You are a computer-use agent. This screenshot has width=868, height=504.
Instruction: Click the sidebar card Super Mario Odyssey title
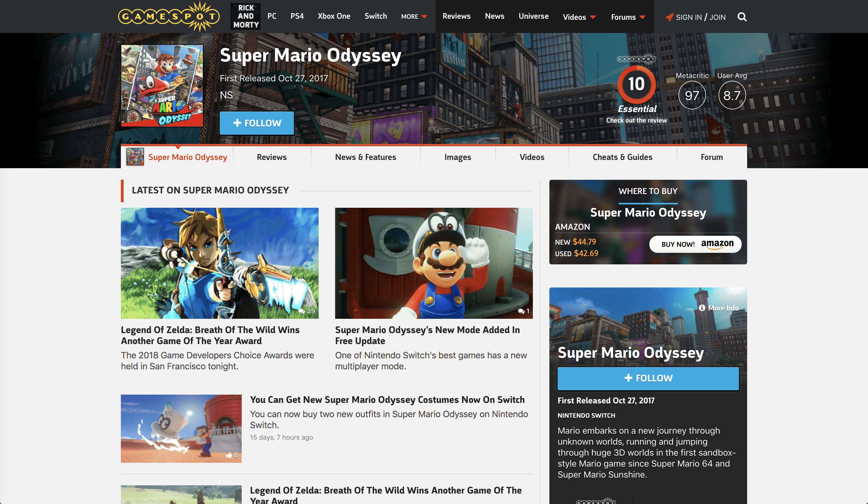pos(630,353)
